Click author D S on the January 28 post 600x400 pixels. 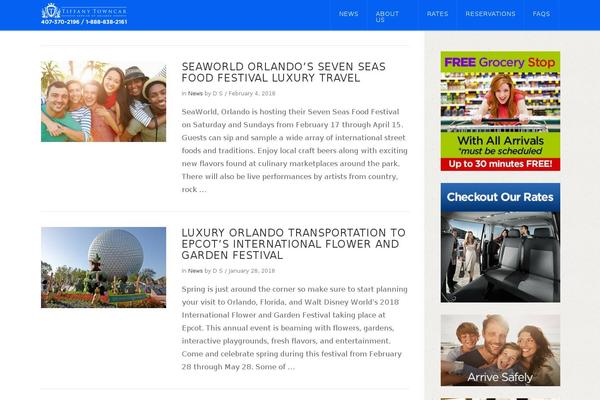pyautogui.click(x=217, y=271)
